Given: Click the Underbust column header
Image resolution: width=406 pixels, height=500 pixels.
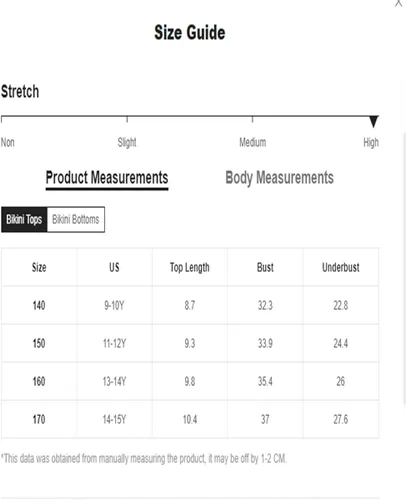Looking at the screenshot, I should click(341, 267).
